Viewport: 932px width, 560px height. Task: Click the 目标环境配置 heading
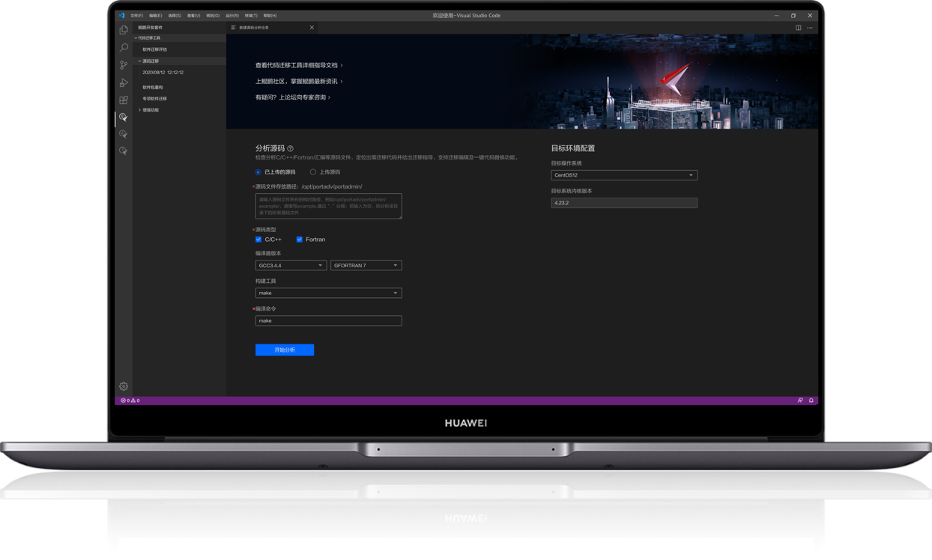click(573, 148)
